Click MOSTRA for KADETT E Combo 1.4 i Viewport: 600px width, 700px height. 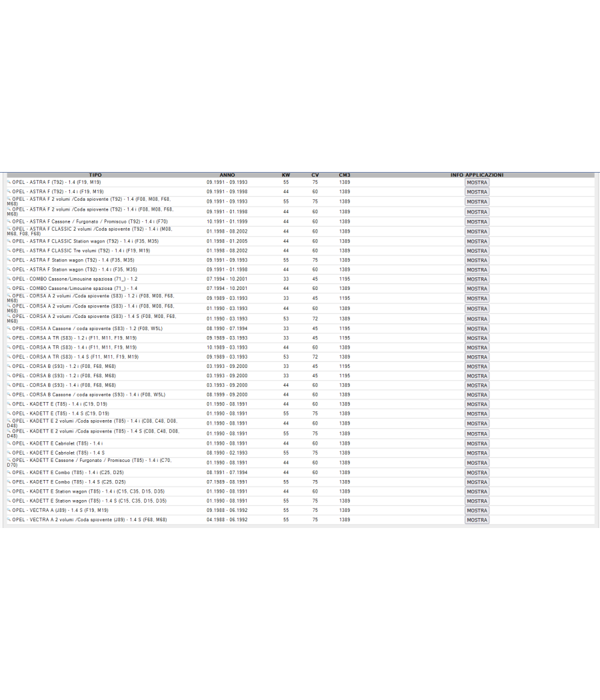pos(477,473)
